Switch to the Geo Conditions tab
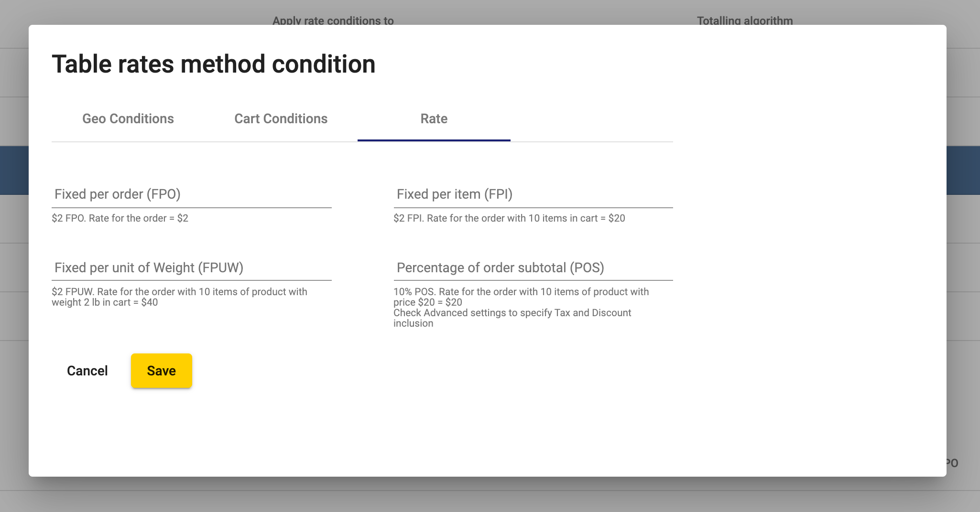This screenshot has height=512, width=980. click(128, 119)
